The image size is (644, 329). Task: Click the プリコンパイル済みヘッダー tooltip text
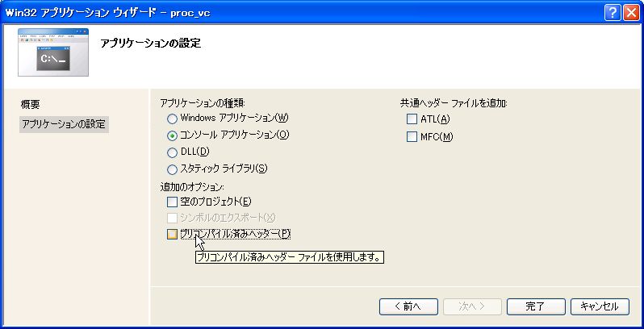click(x=289, y=257)
